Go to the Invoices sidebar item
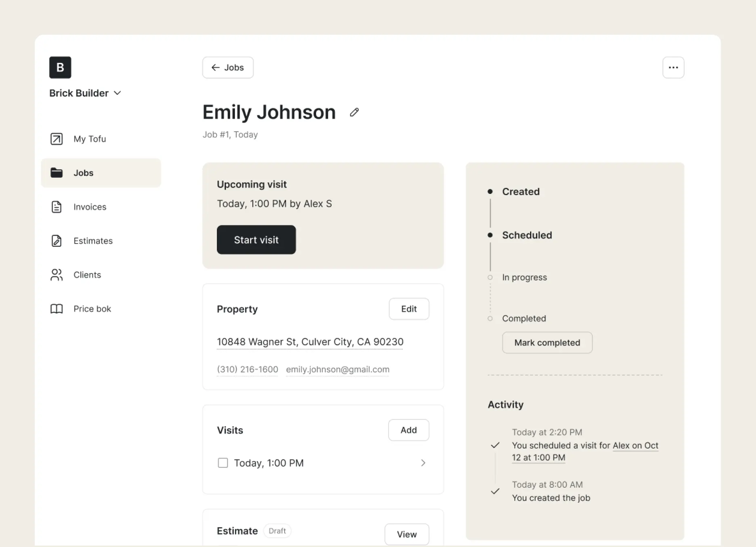 [x=90, y=207]
